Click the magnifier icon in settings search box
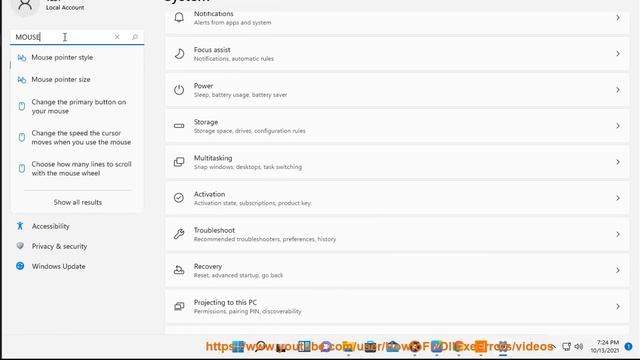The image size is (640, 360). [135, 37]
